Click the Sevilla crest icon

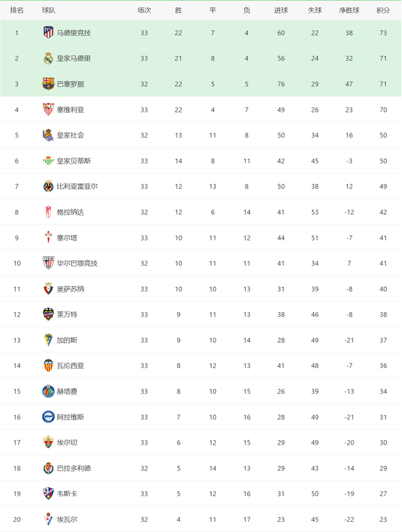click(x=48, y=109)
